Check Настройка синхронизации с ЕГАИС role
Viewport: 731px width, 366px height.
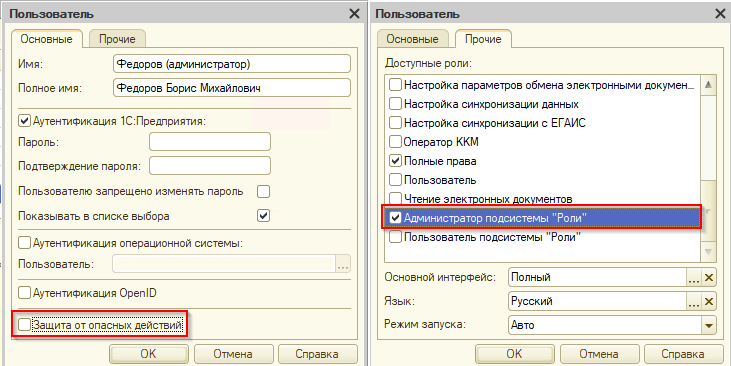pyautogui.click(x=395, y=123)
